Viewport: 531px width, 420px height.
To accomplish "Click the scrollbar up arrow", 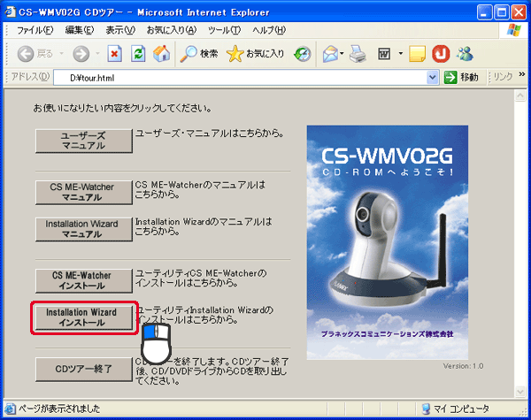I will point(520,95).
